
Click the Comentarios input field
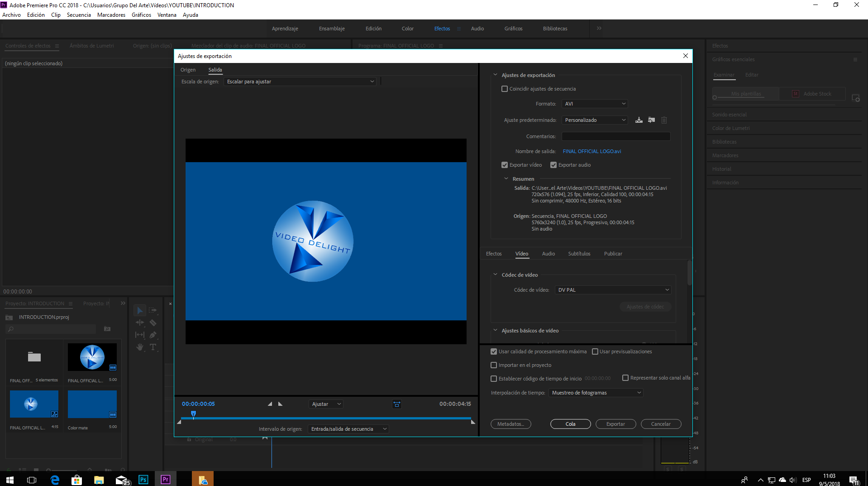pyautogui.click(x=616, y=136)
